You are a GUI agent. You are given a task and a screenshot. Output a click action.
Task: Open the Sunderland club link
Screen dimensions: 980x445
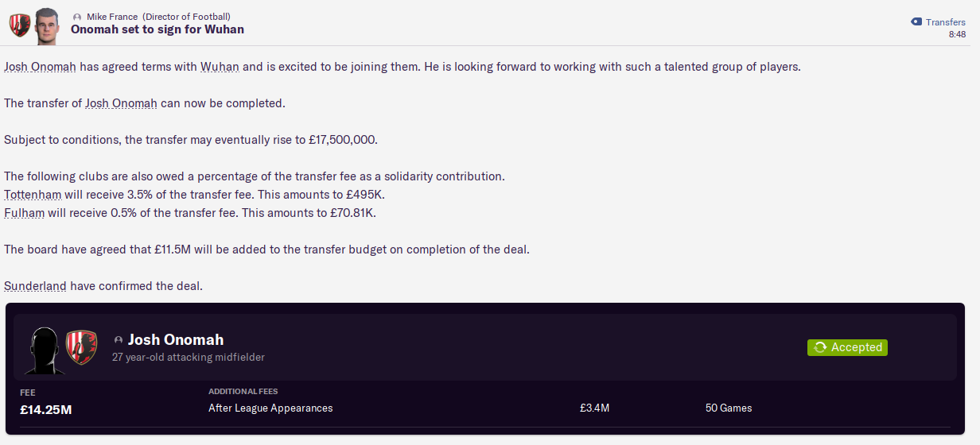click(35, 286)
